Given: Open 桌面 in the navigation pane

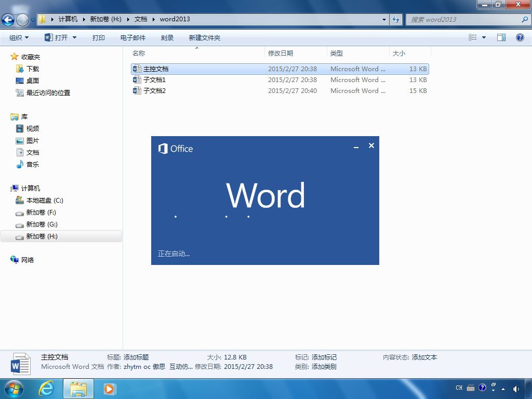Looking at the screenshot, I should 33,81.
